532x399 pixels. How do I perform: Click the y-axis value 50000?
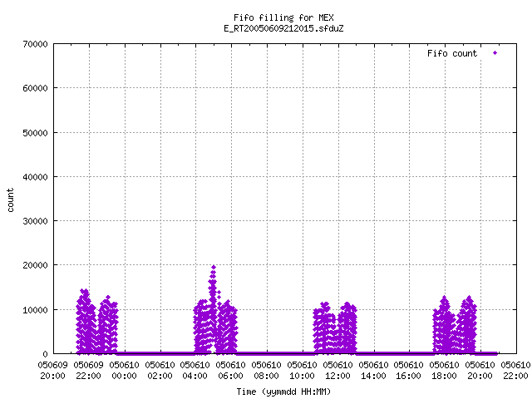[35, 133]
